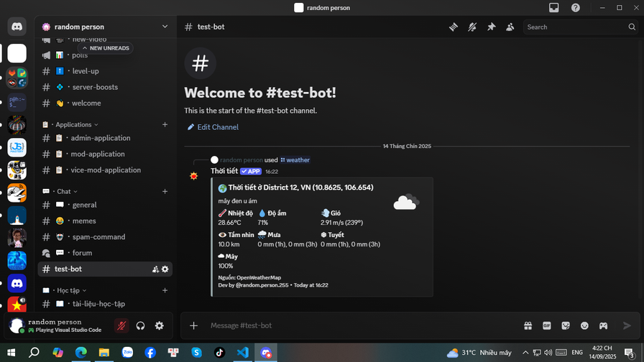
Task: Open the Threads panel in channel header
Action: point(454,27)
